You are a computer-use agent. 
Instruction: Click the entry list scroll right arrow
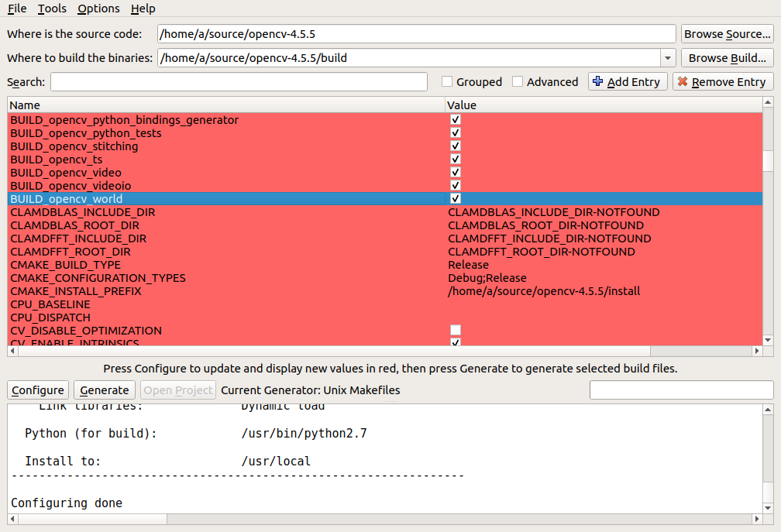757,351
